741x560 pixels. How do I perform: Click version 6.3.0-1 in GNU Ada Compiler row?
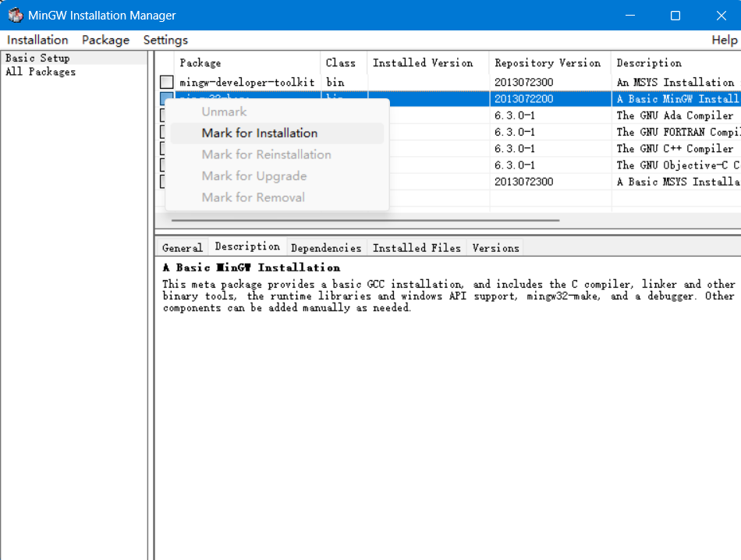[515, 115]
